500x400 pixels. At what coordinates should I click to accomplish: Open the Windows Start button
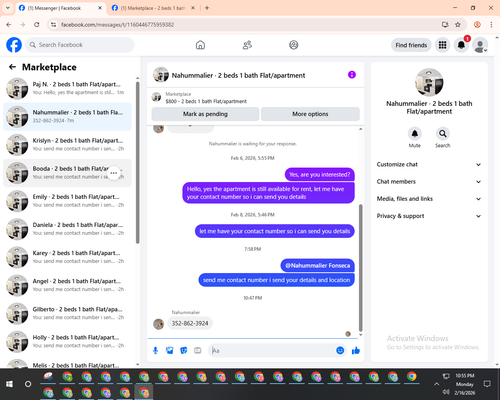click(x=9, y=384)
